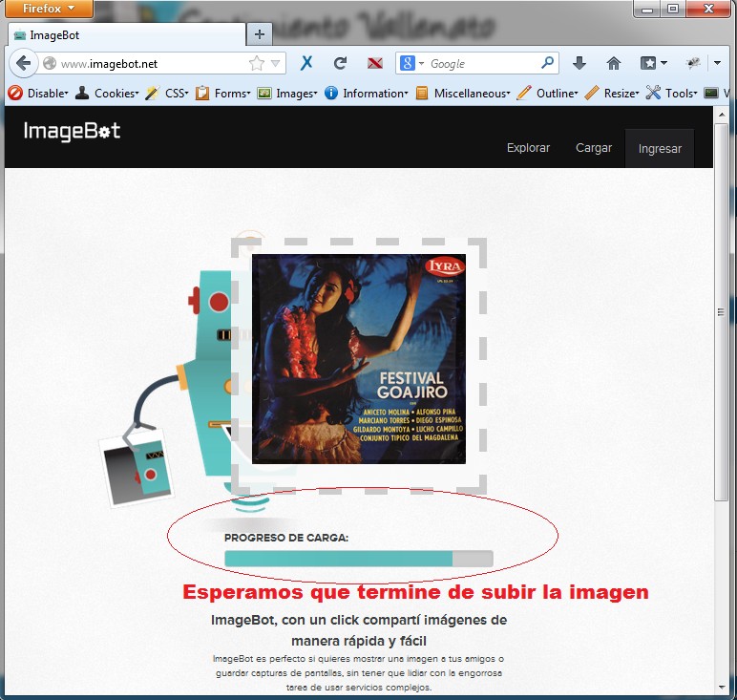The width and height of the screenshot is (737, 700).
Task: Click the Ingresar button
Action: (x=660, y=148)
